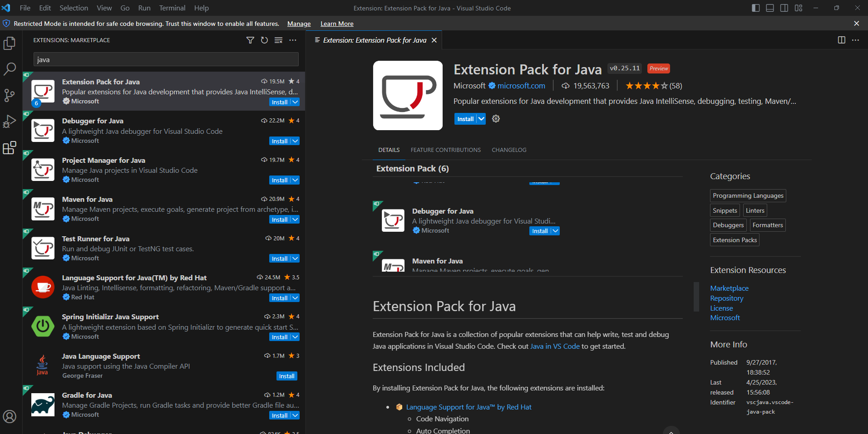Open Run and Debug view
This screenshot has height=434, width=868.
pyautogui.click(x=10, y=122)
